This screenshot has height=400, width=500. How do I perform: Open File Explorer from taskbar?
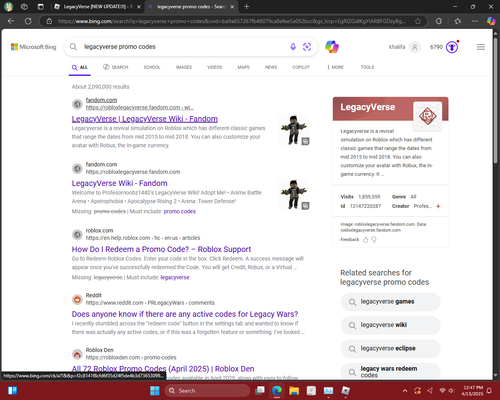pos(294,390)
